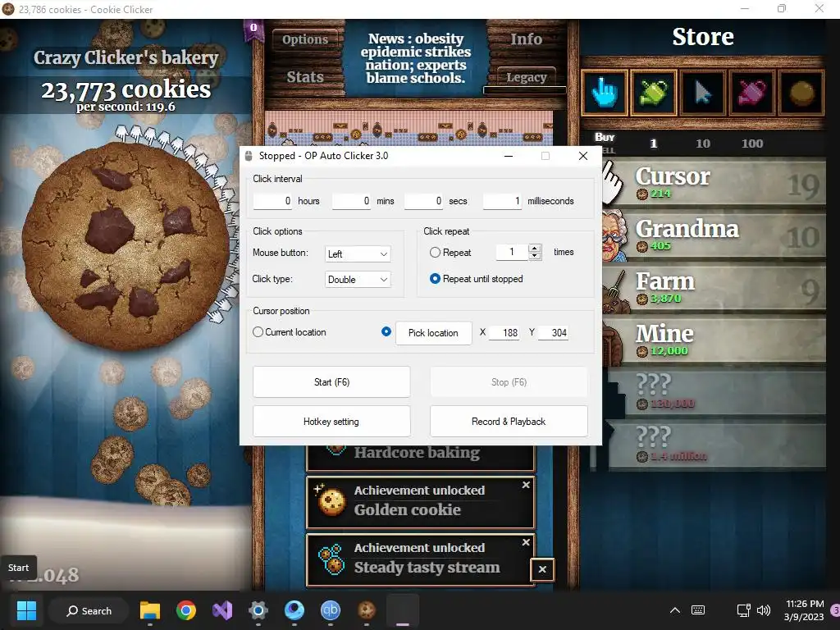The height and width of the screenshot is (630, 840).
Task: Open qBittorrent from the taskbar
Action: [x=331, y=610]
